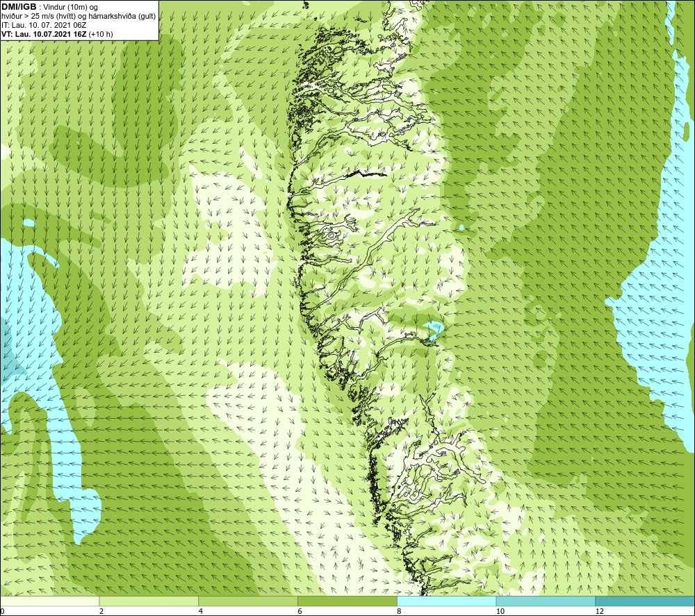Click the 10–12 m/s teal scale segment
This screenshot has height=616, width=695.
[546, 601]
